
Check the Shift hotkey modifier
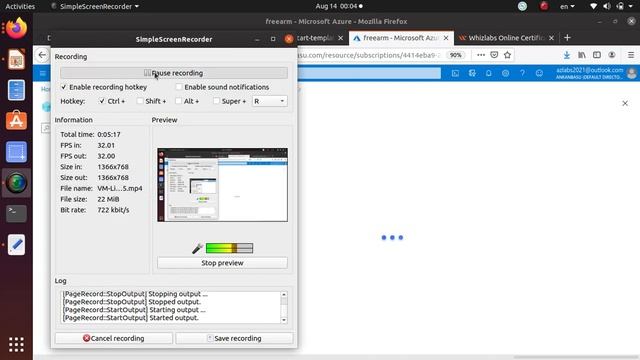pyautogui.click(x=140, y=101)
